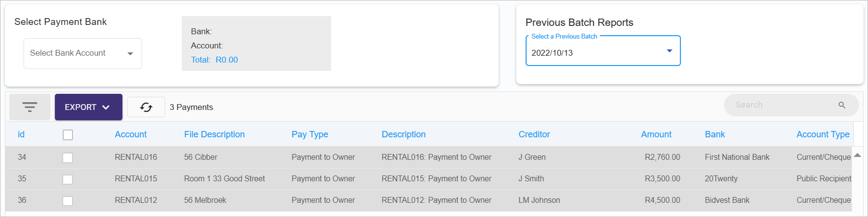Sort by the Account column header
Screen dimensions: 868x217
tap(131, 134)
